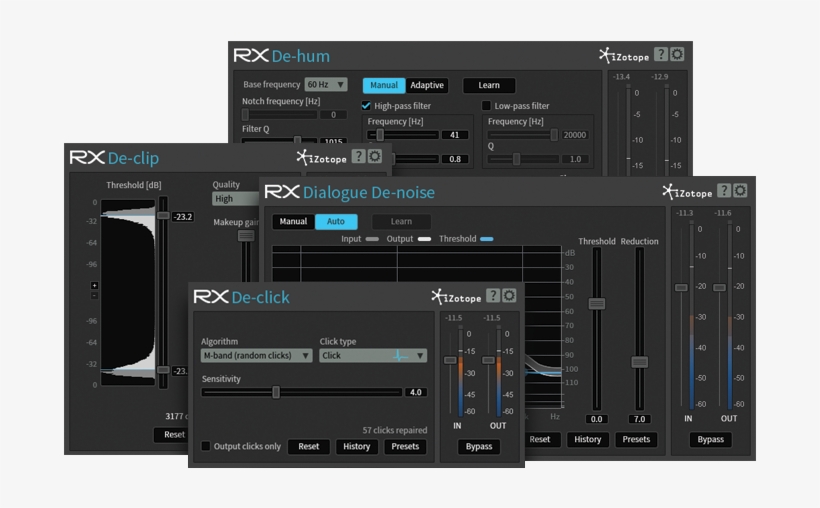820x508 pixels.
Task: Click high-pass Frequency slider in De-hum
Action: (380, 135)
